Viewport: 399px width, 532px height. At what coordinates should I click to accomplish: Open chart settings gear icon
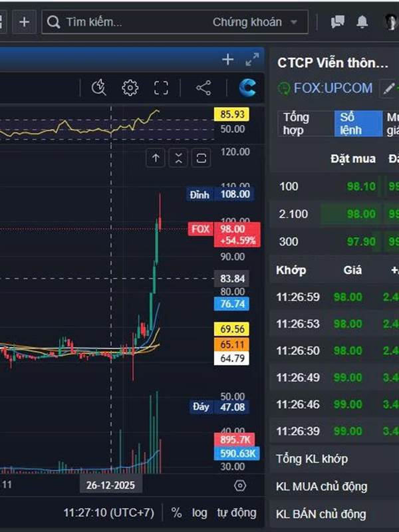[130, 88]
